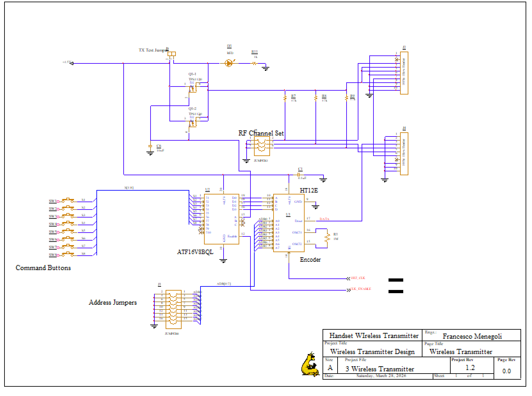Viewport: 532px width, 396px height.
Task: Click the ATF16V8BQL chip body
Action: [222, 219]
